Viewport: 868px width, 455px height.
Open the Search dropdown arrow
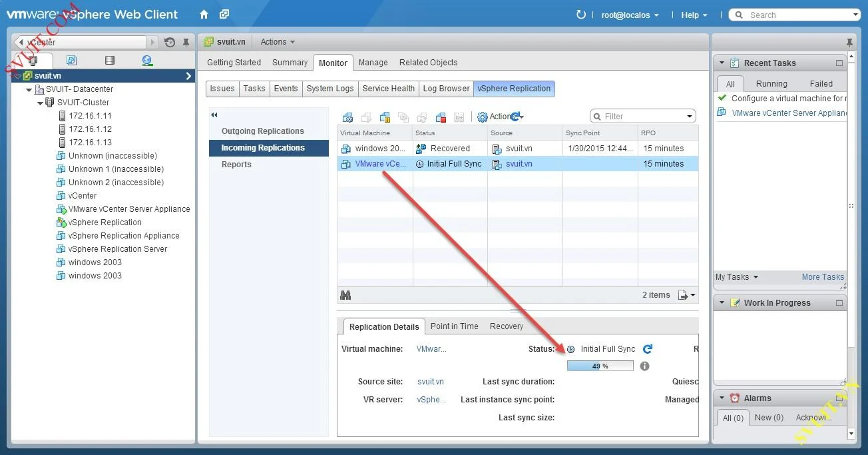(855, 15)
